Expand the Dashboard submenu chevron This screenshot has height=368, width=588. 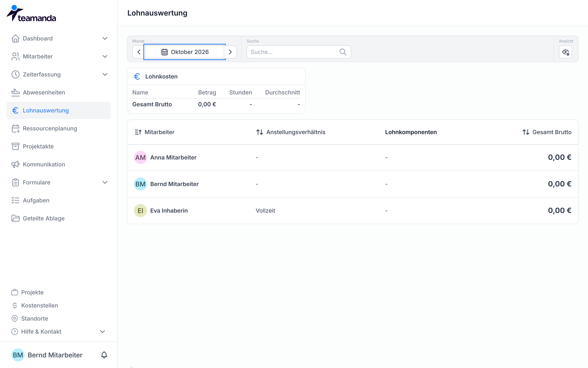point(105,38)
